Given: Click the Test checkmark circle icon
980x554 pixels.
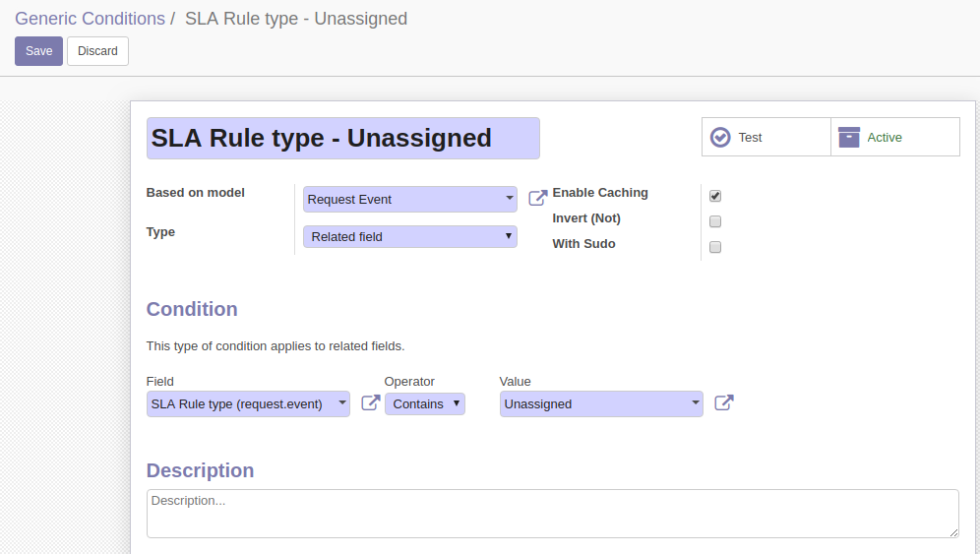Looking at the screenshot, I should pos(720,137).
